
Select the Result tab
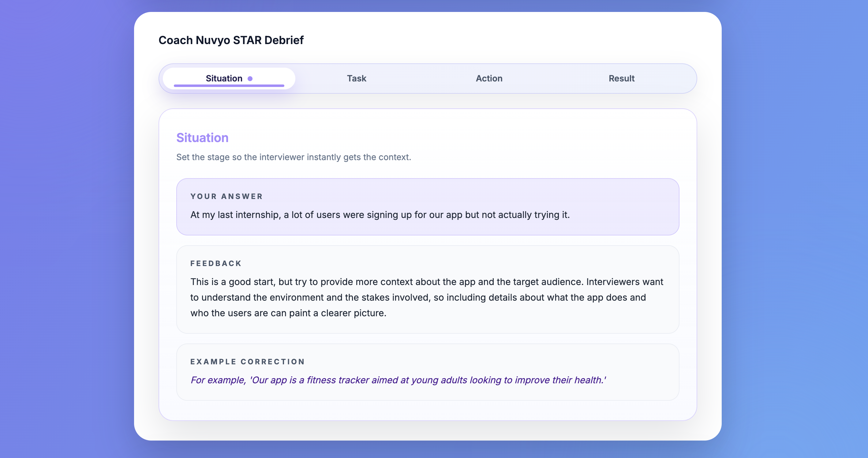621,78
